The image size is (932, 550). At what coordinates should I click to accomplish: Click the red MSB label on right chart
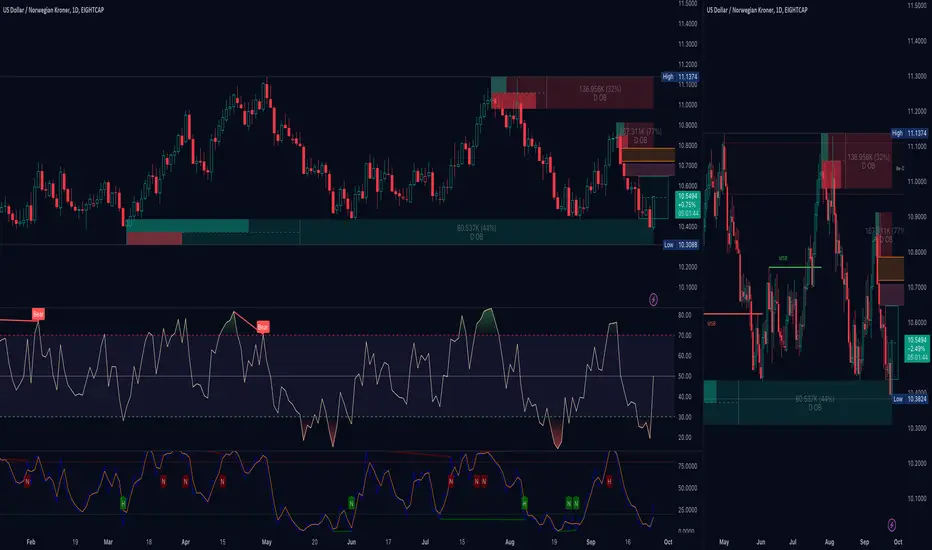coord(711,324)
